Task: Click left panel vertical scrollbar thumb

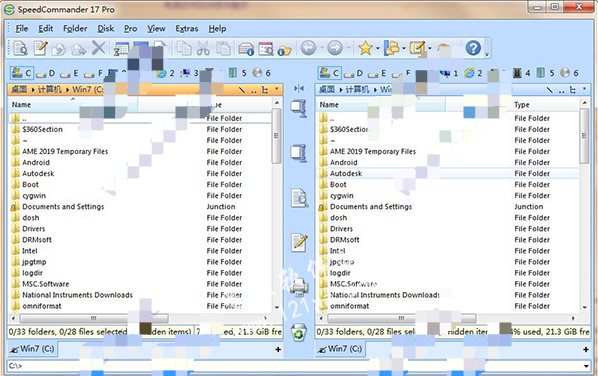Action: 276,136
